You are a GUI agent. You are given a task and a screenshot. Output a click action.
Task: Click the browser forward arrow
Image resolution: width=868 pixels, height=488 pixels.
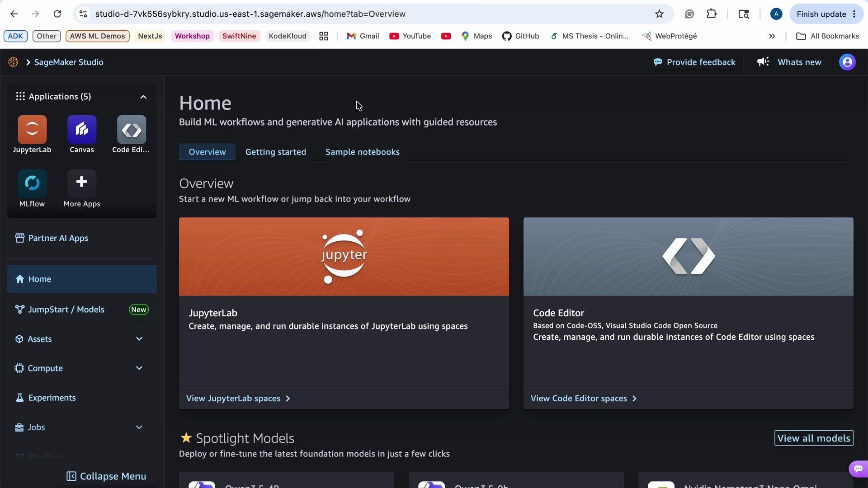[x=36, y=14]
